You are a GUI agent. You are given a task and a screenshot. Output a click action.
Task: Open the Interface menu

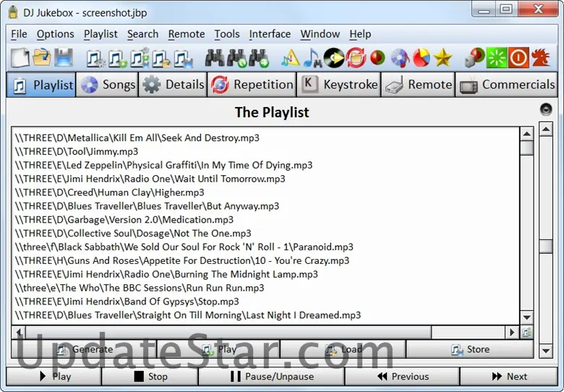[270, 34]
